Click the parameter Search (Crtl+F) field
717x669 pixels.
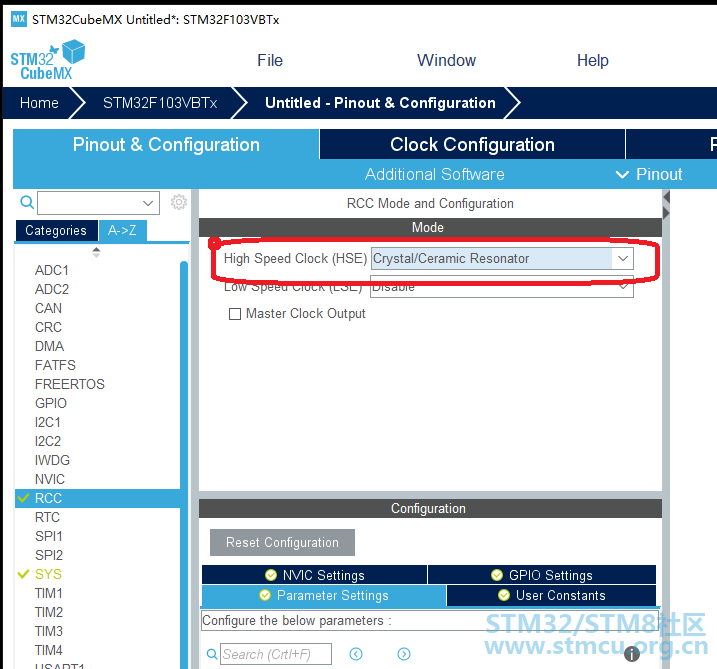276,654
